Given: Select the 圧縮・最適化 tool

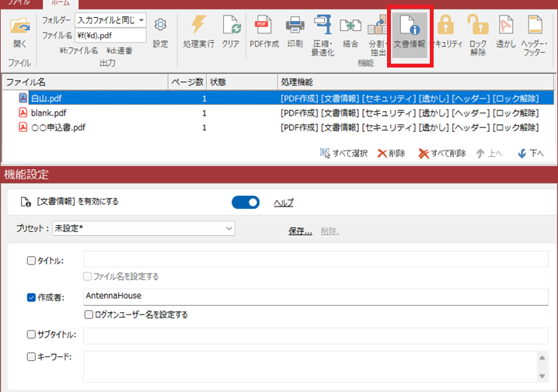Looking at the screenshot, I should tap(323, 36).
